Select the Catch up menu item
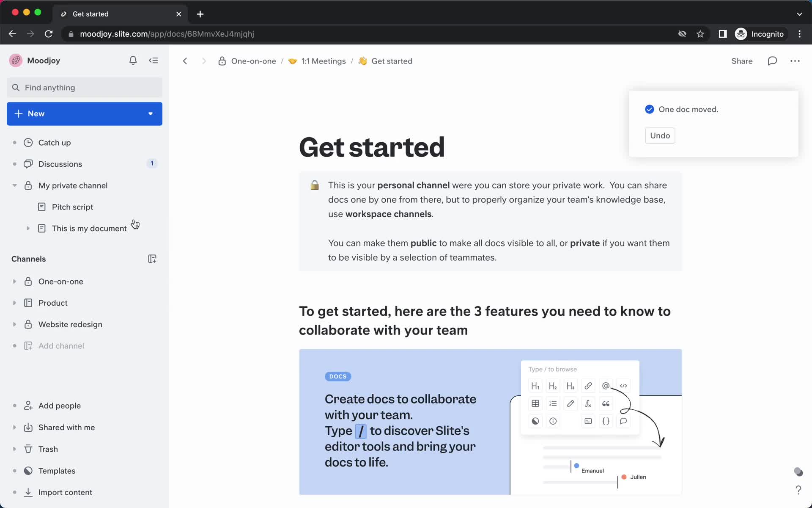Image resolution: width=812 pixels, height=508 pixels. click(55, 142)
